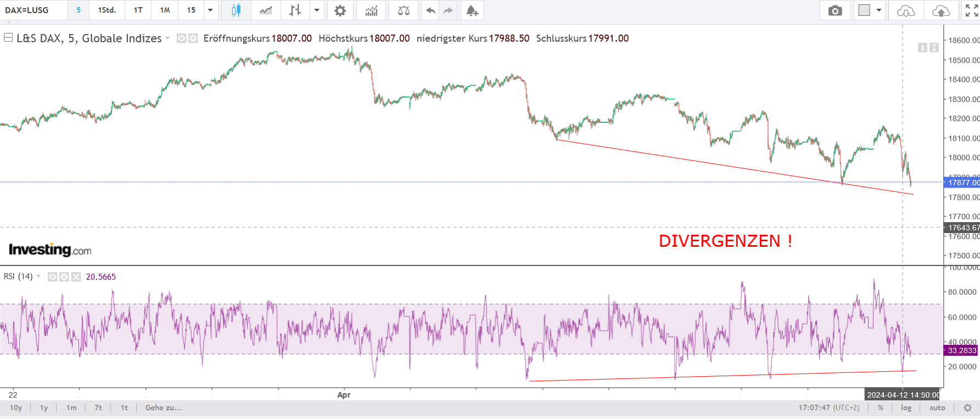Open the Gehe zu... date dialog
The width and height of the screenshot is (980, 419).
point(164,407)
